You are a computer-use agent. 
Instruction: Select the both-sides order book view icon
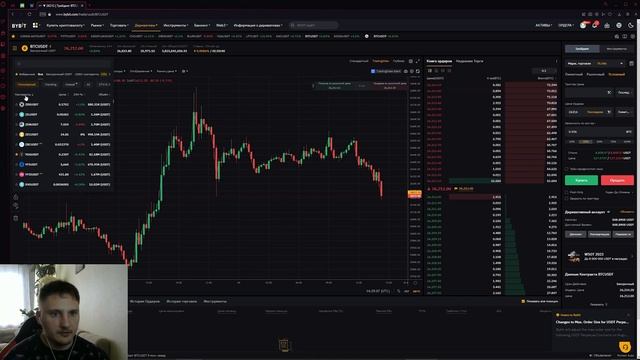[x=430, y=71]
